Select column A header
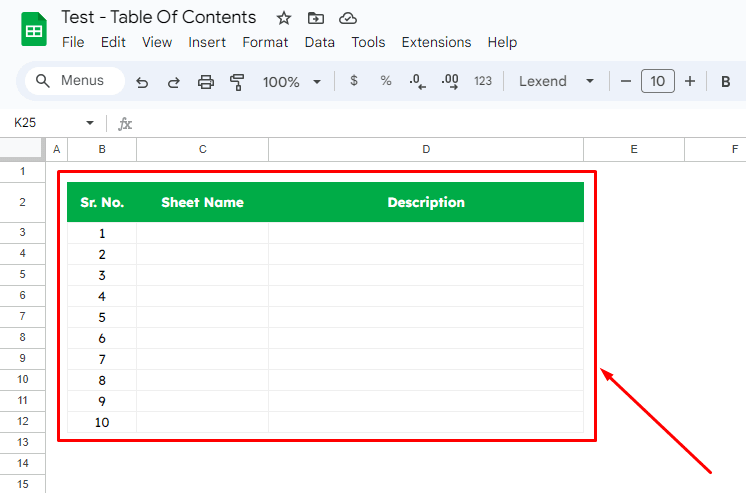This screenshot has width=746, height=493. click(x=57, y=149)
